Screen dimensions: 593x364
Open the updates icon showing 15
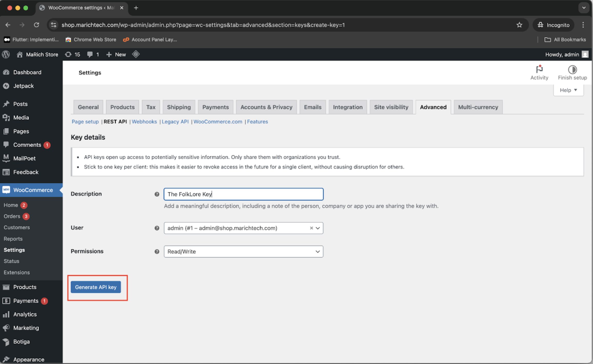(68, 54)
